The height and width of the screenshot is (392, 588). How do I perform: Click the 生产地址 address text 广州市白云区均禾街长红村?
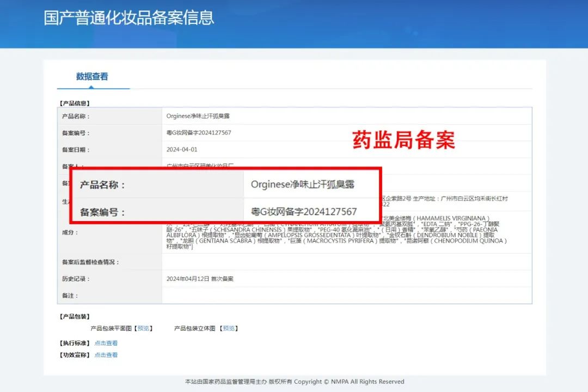click(474, 198)
